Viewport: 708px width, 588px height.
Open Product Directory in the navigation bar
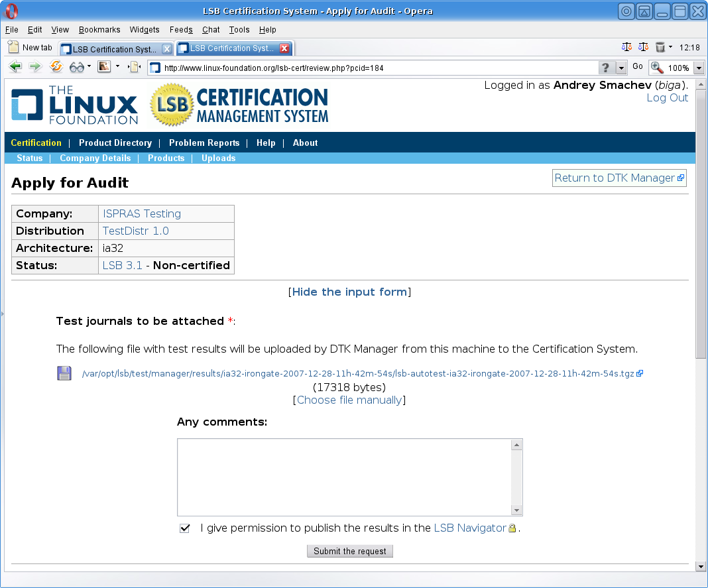coord(115,143)
